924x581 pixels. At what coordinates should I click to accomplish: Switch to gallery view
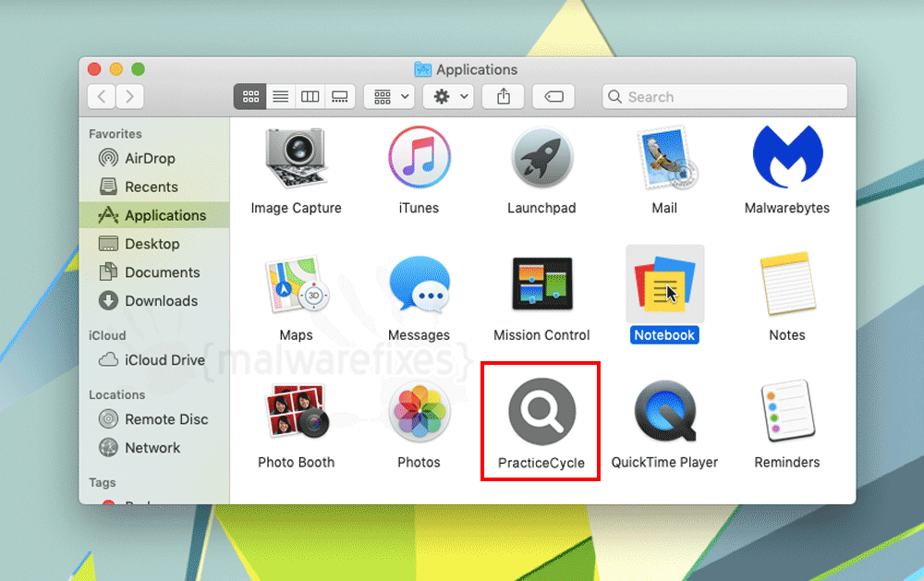tap(340, 97)
